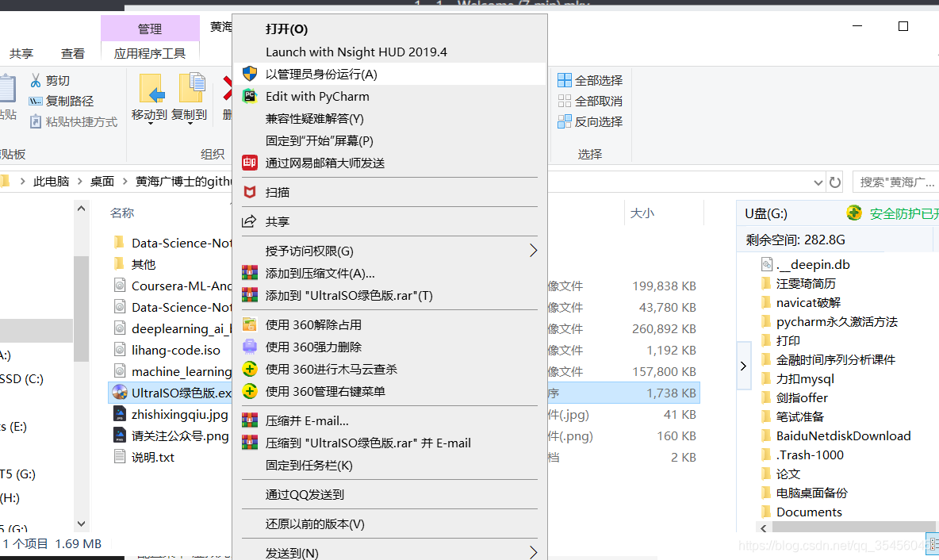Click the McAfee scan shield icon

point(250,192)
